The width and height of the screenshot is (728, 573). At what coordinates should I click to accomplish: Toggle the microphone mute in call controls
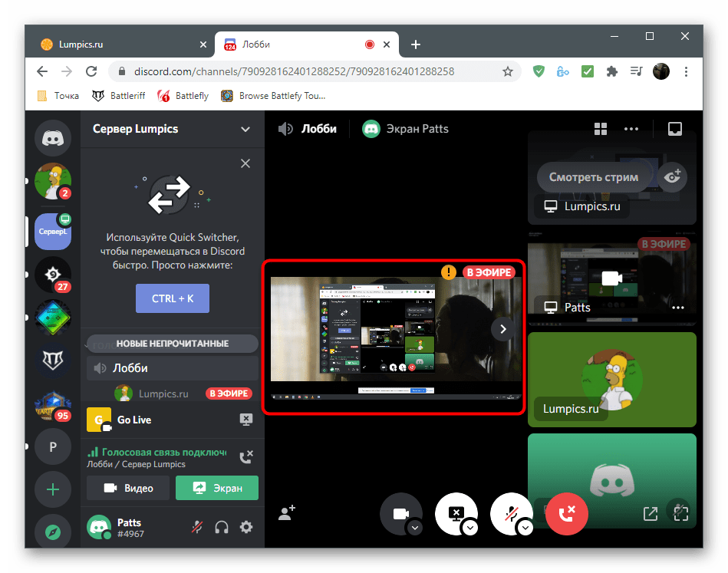pyautogui.click(x=511, y=514)
